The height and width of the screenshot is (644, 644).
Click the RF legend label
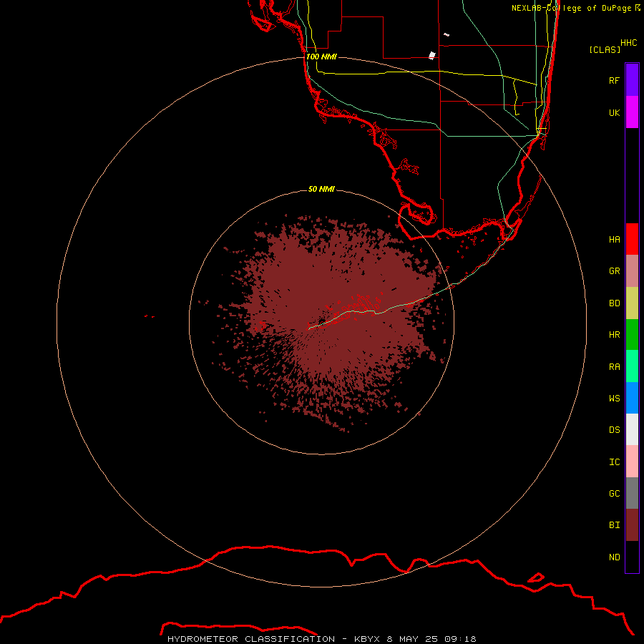[614, 80]
